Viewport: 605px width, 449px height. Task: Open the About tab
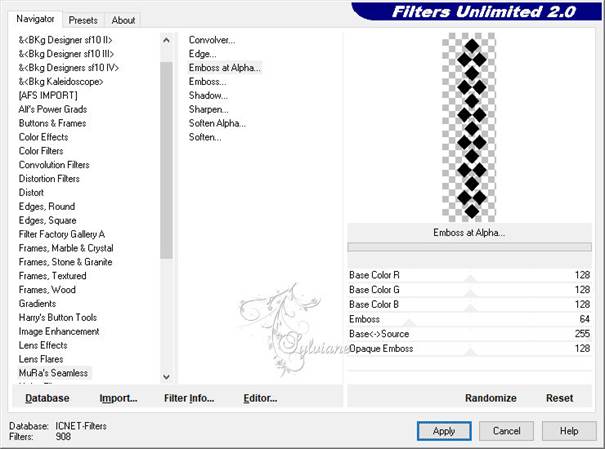pyautogui.click(x=123, y=20)
